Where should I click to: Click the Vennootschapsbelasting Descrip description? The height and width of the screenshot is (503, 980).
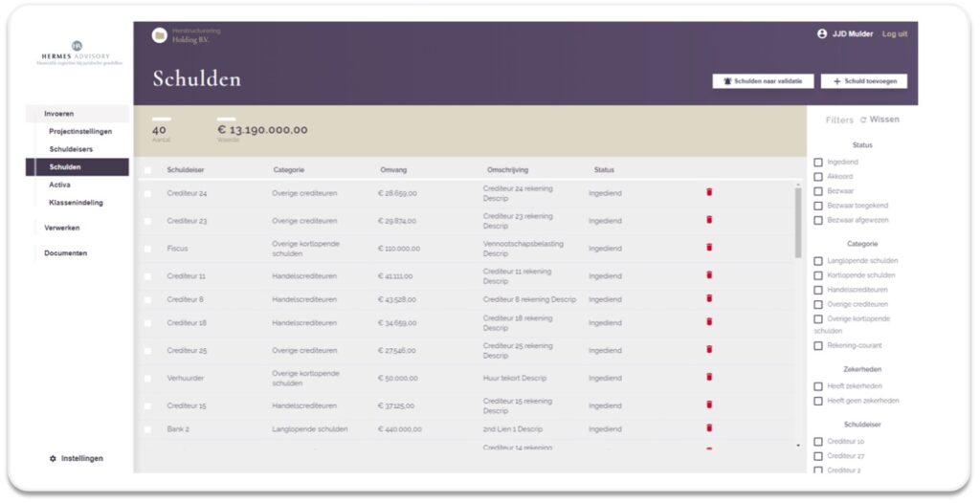pos(523,249)
